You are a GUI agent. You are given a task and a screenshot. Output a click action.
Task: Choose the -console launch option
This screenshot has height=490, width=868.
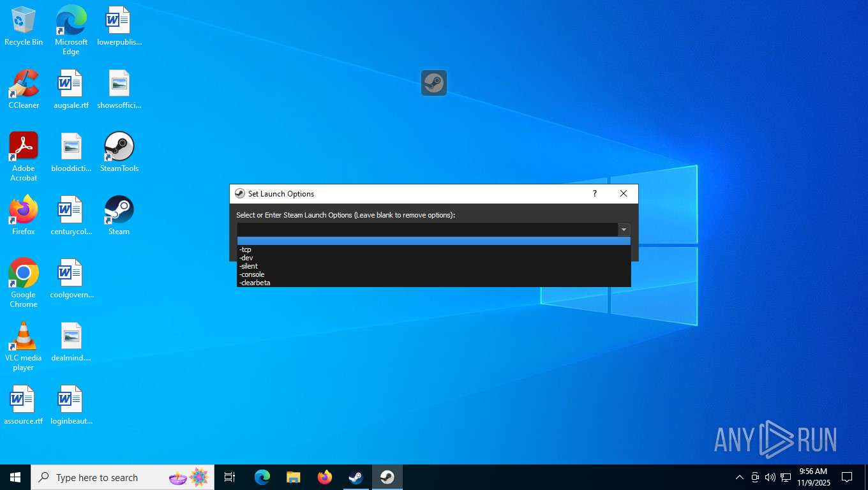coord(434,274)
